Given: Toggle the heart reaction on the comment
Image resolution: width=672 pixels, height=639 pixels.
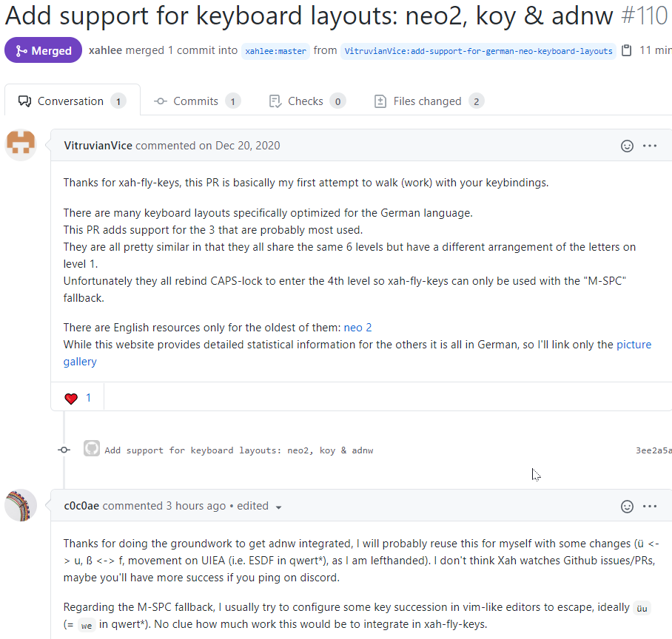Looking at the screenshot, I should click(x=78, y=398).
